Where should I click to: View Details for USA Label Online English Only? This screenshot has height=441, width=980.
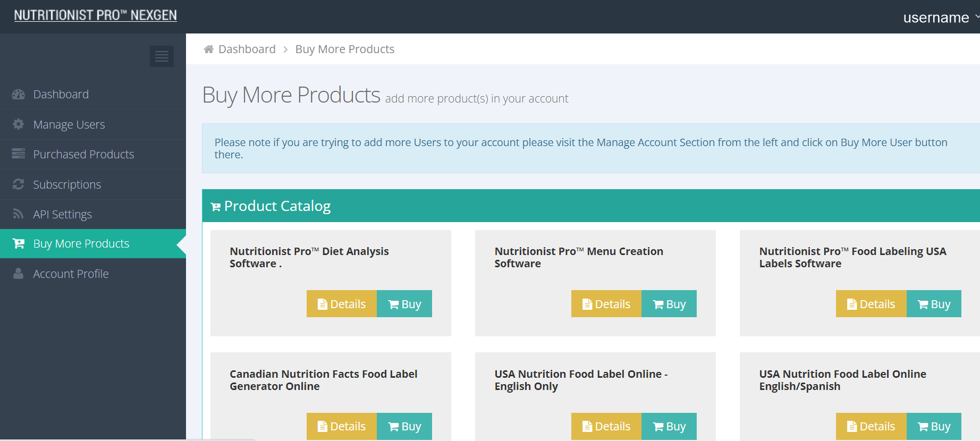click(x=606, y=426)
